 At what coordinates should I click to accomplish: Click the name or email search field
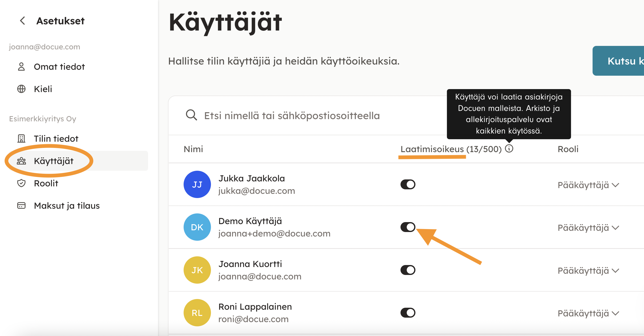291,116
